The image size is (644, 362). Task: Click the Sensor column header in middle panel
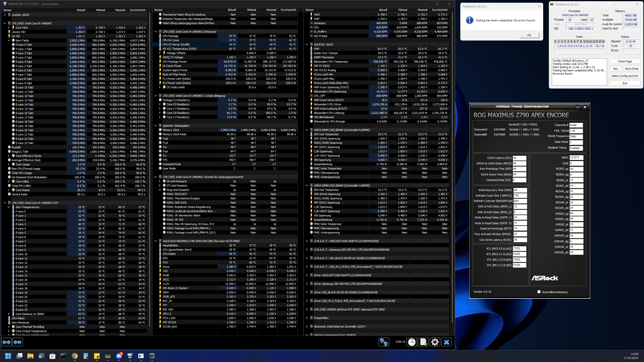click(x=185, y=10)
